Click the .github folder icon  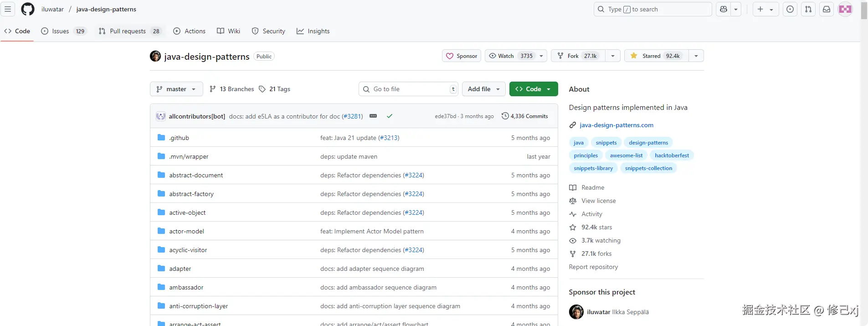(161, 137)
